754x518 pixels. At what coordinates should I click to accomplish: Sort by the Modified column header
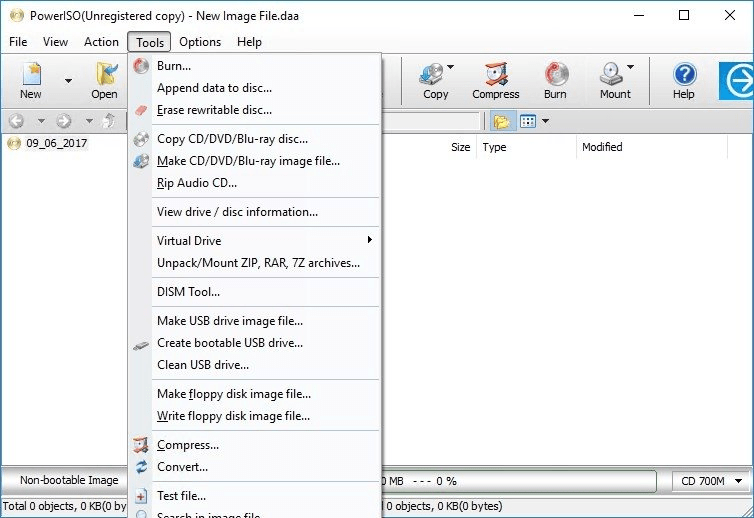click(602, 147)
